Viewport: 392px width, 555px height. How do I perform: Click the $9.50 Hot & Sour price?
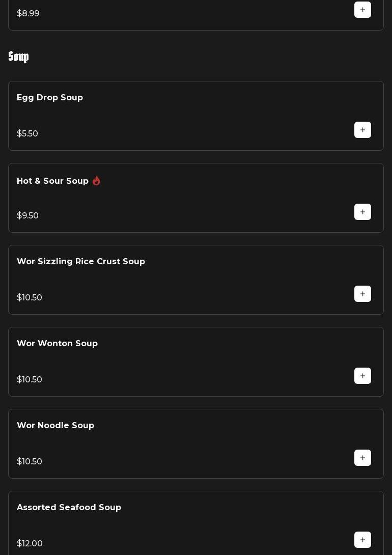(27, 215)
